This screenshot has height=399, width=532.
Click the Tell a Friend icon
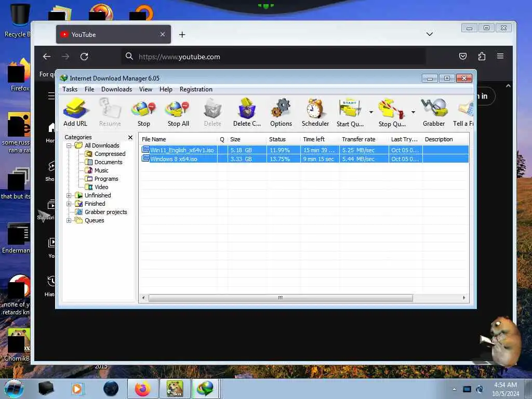(463, 113)
